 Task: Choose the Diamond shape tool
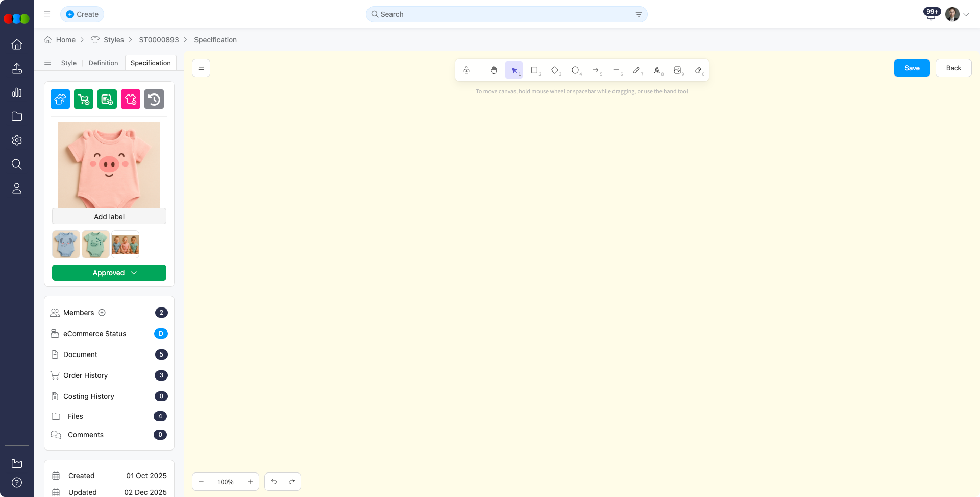tap(555, 70)
